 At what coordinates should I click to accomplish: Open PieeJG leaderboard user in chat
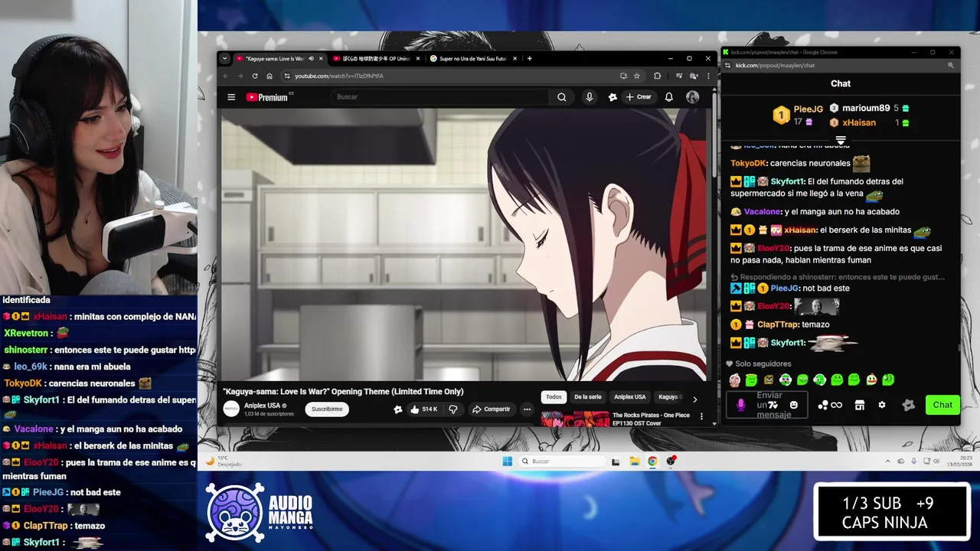808,109
